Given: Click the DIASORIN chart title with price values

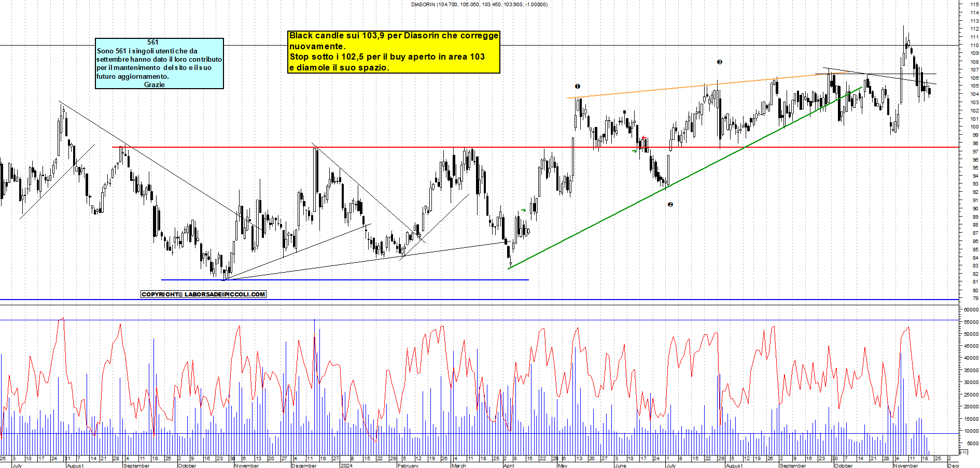Looking at the screenshot, I should (479, 4).
